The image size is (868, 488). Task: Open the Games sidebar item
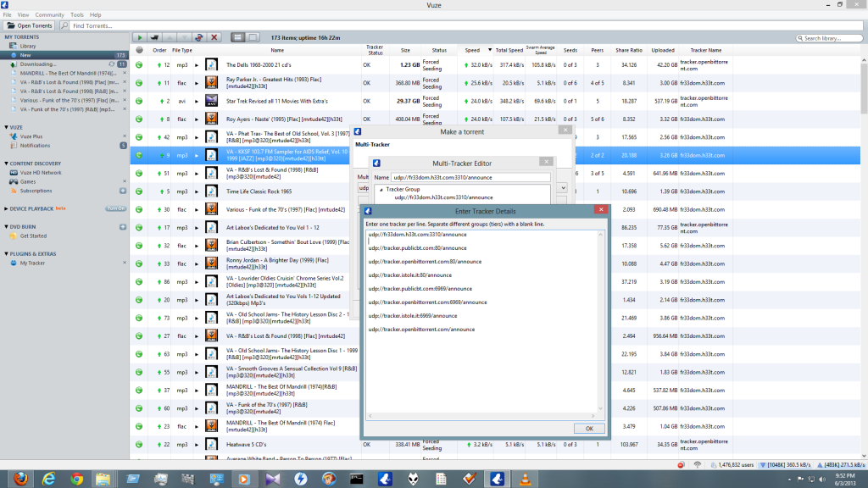28,181
